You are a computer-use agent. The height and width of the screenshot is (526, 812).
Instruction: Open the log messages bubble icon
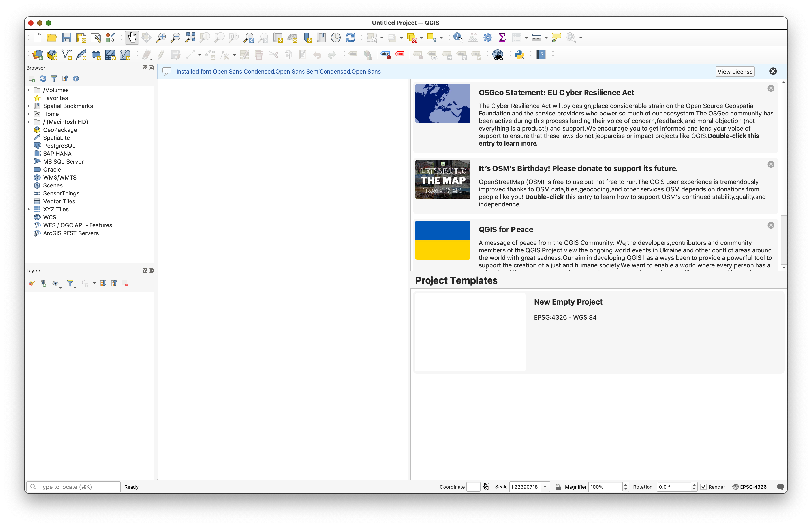pos(780,487)
